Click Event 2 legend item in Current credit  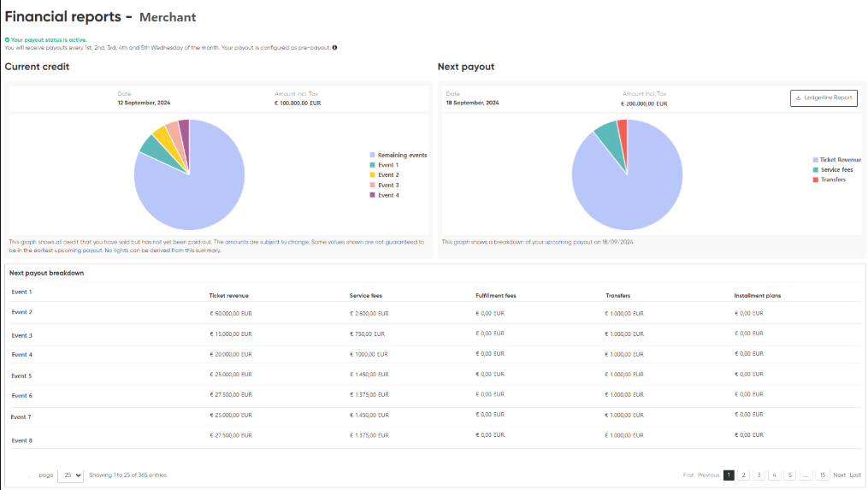point(388,175)
